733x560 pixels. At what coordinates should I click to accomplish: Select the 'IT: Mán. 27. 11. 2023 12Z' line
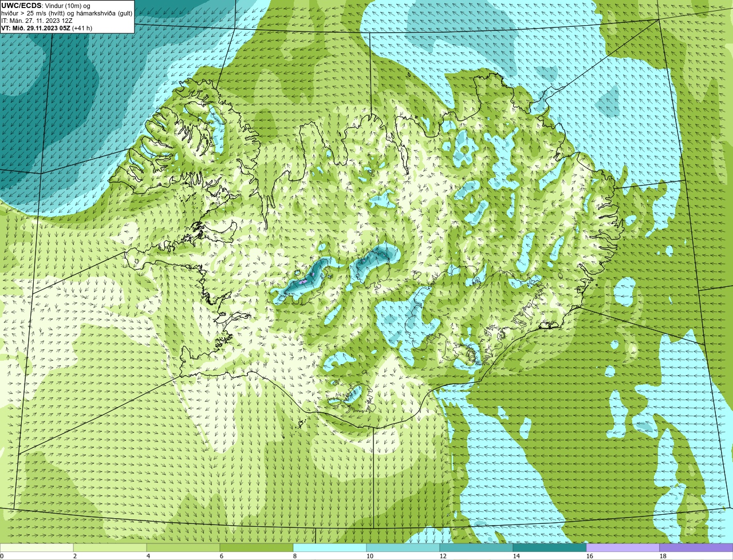pos(37,21)
